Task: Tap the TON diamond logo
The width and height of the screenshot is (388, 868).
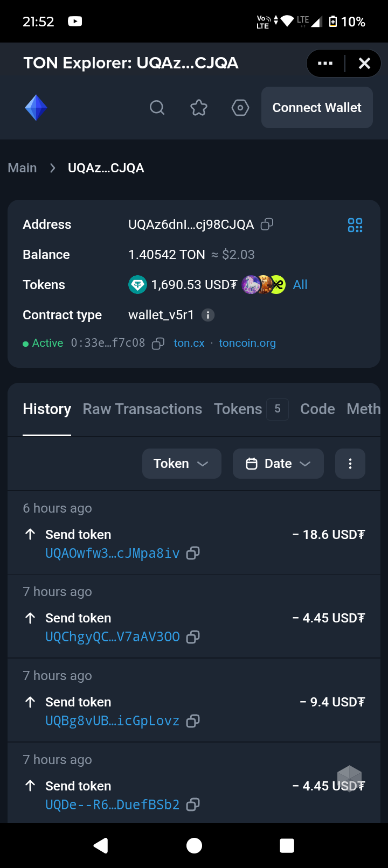Action: (36, 108)
